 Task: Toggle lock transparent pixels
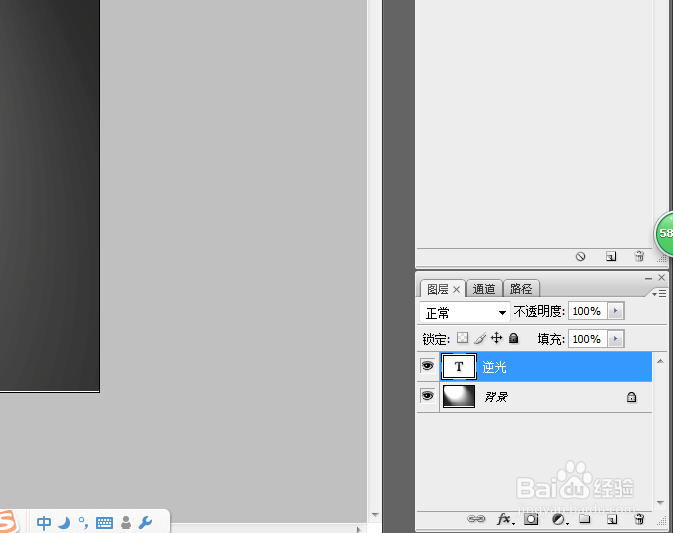[x=462, y=338]
